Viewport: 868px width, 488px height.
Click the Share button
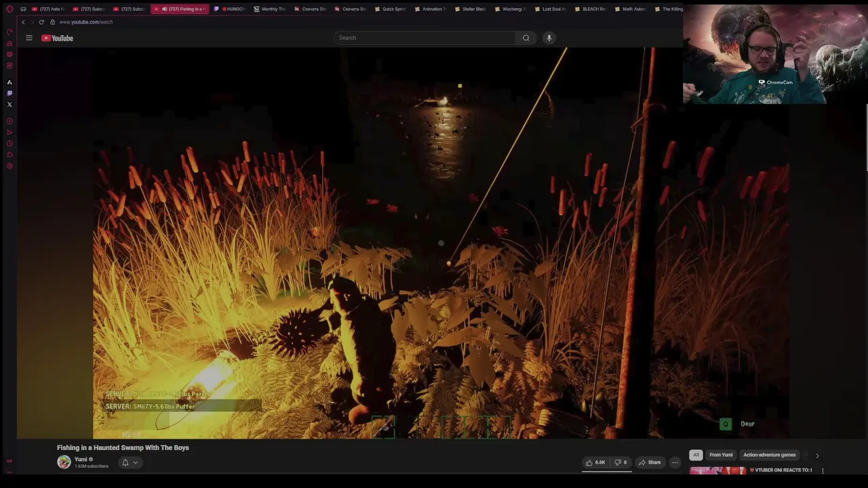(x=650, y=462)
